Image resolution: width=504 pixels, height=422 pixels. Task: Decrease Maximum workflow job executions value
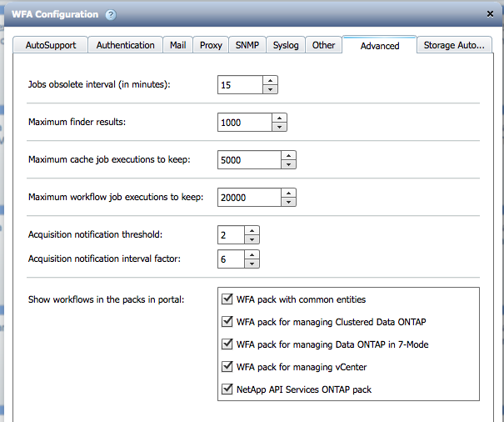pos(288,202)
